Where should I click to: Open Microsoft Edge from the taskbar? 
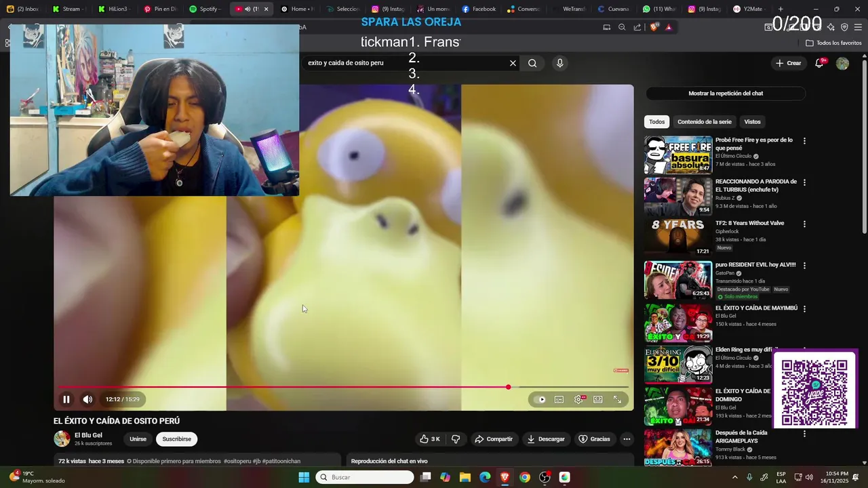[485, 477]
